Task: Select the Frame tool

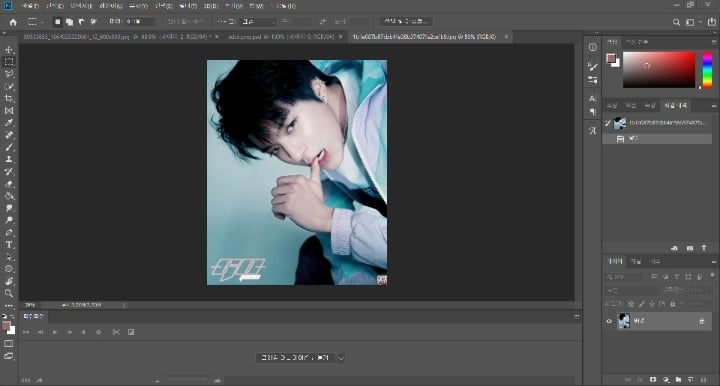Action: [x=9, y=111]
